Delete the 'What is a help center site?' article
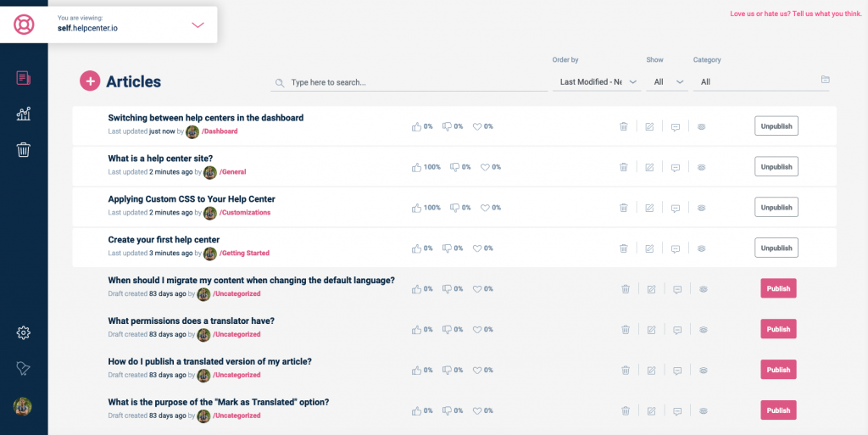This screenshot has width=868, height=435. 623,167
